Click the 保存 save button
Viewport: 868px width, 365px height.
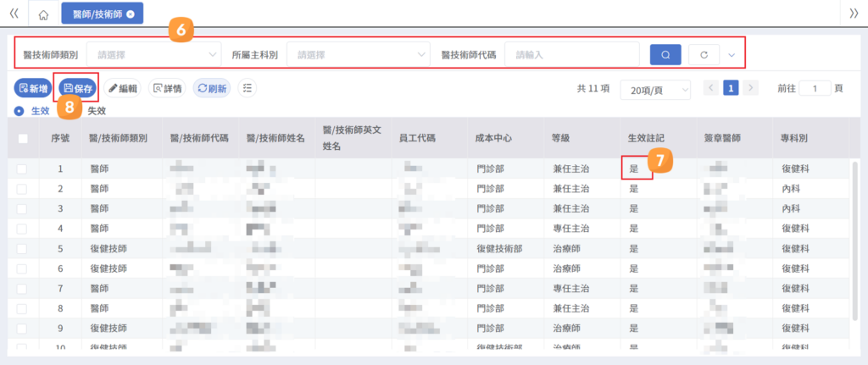[x=77, y=88]
